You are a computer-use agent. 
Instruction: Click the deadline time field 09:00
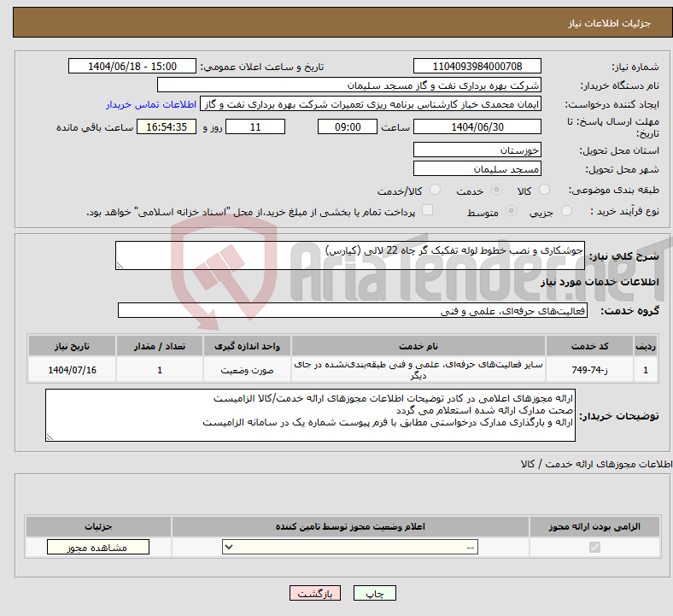(348, 127)
